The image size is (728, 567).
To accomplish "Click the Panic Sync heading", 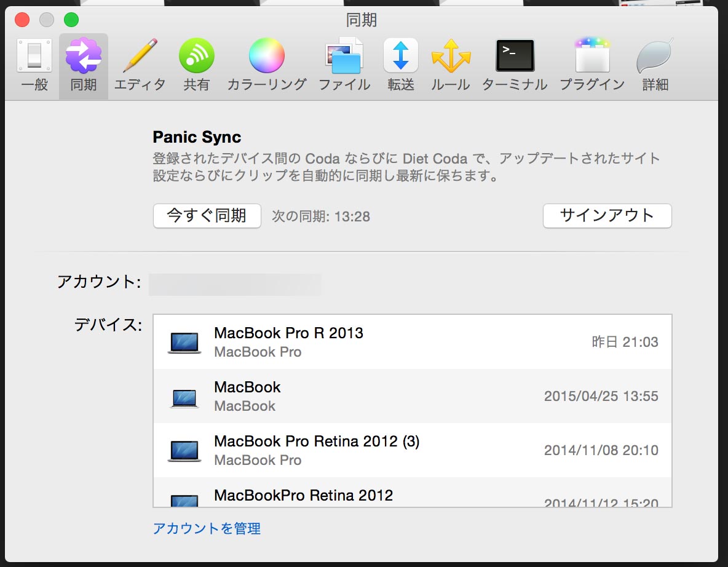I will point(197,137).
